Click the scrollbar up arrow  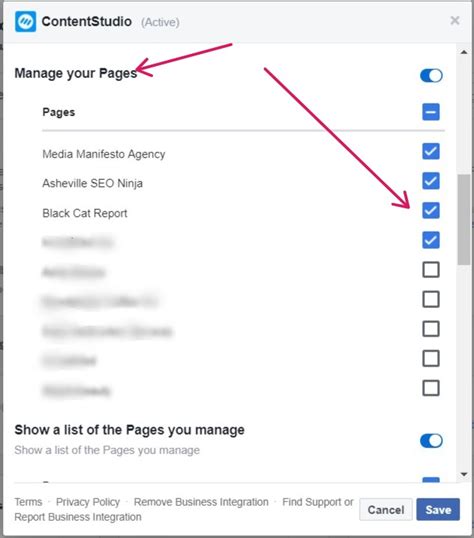point(464,52)
